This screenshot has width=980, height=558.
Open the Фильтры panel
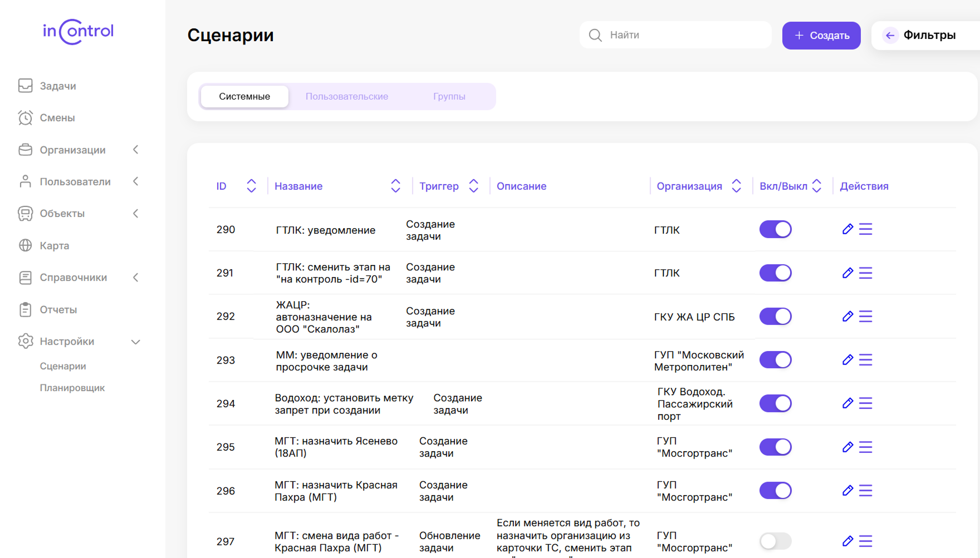click(925, 35)
